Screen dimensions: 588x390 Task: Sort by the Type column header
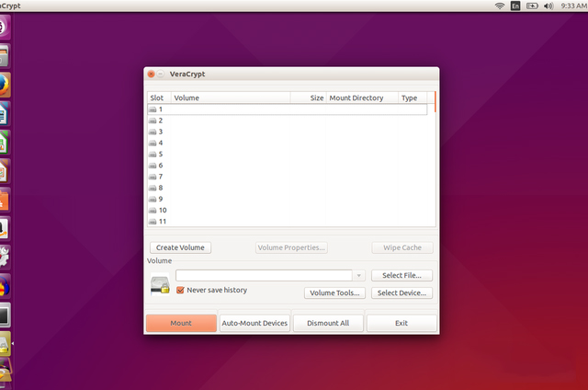pos(413,98)
